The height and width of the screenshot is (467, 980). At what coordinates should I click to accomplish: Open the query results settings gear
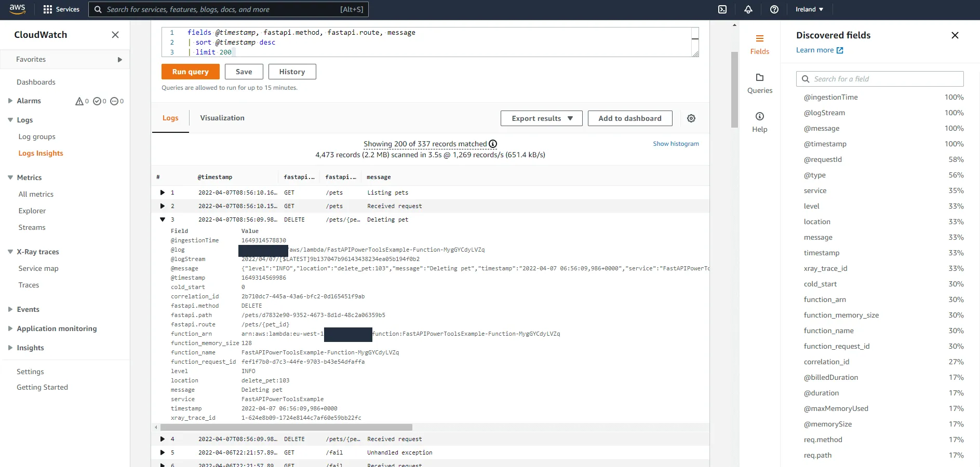pos(691,118)
